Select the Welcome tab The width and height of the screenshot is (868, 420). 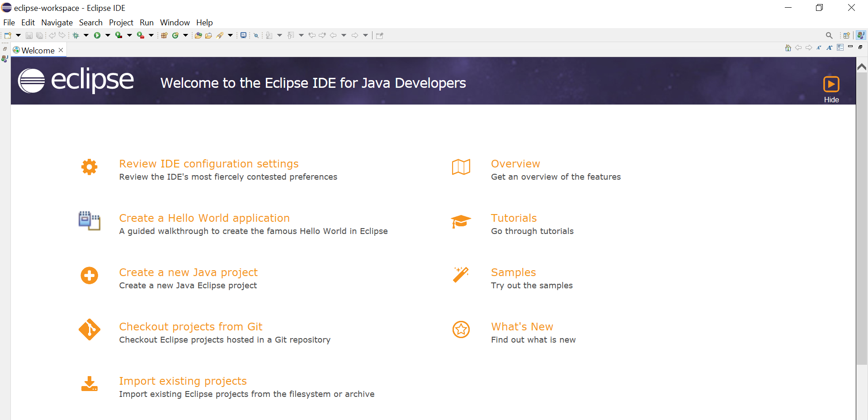click(x=38, y=50)
